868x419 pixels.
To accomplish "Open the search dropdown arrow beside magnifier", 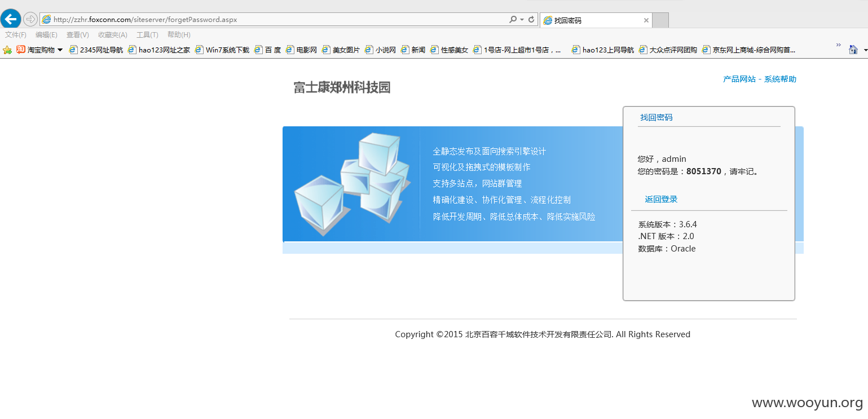I will tap(522, 19).
